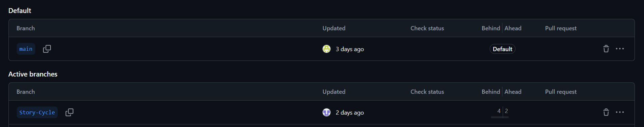Screen dimensions: 644x127
Task: Click the Behind header in Default table
Action: 491,28
